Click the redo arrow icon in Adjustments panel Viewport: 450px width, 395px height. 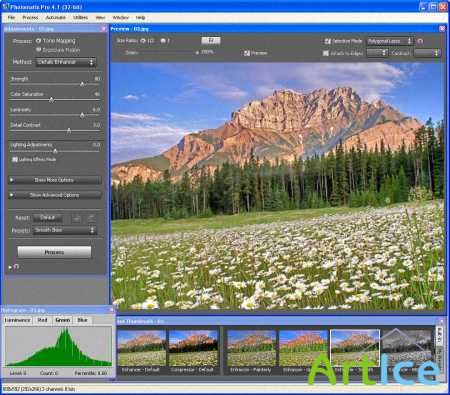[x=91, y=218]
